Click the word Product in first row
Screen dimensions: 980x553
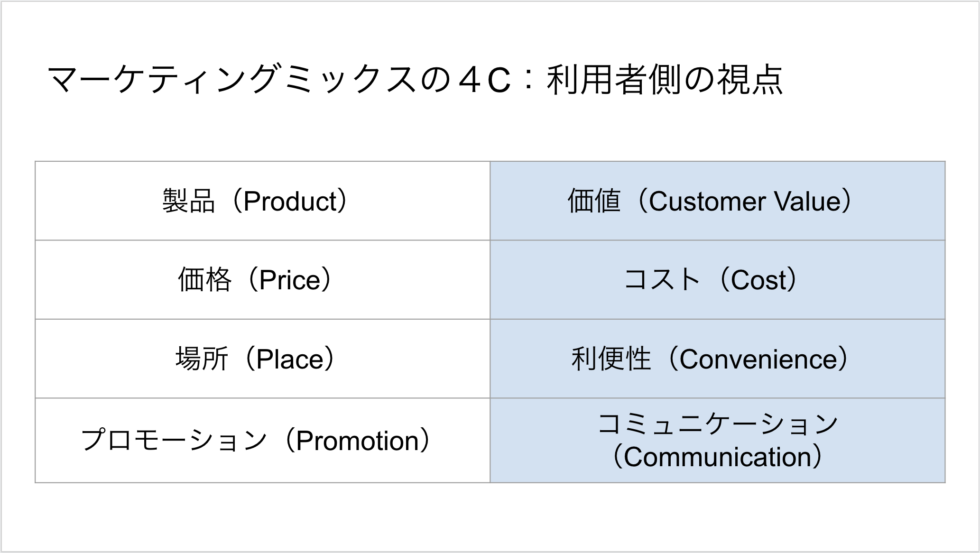pyautogui.click(x=290, y=201)
